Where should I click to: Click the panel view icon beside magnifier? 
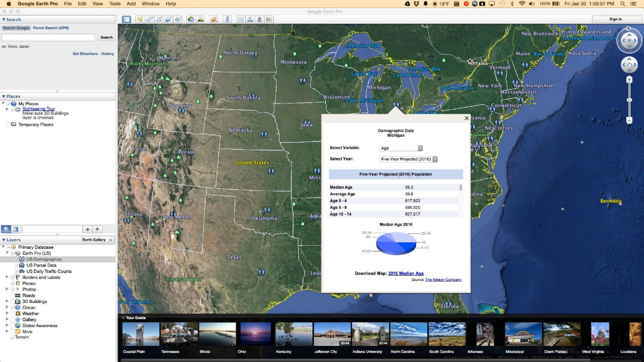(16, 229)
